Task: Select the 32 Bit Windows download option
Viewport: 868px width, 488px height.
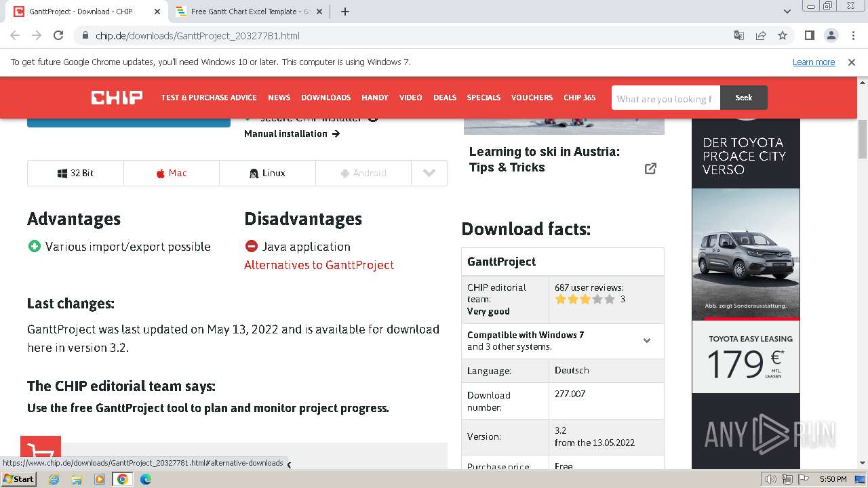Action: coord(75,173)
